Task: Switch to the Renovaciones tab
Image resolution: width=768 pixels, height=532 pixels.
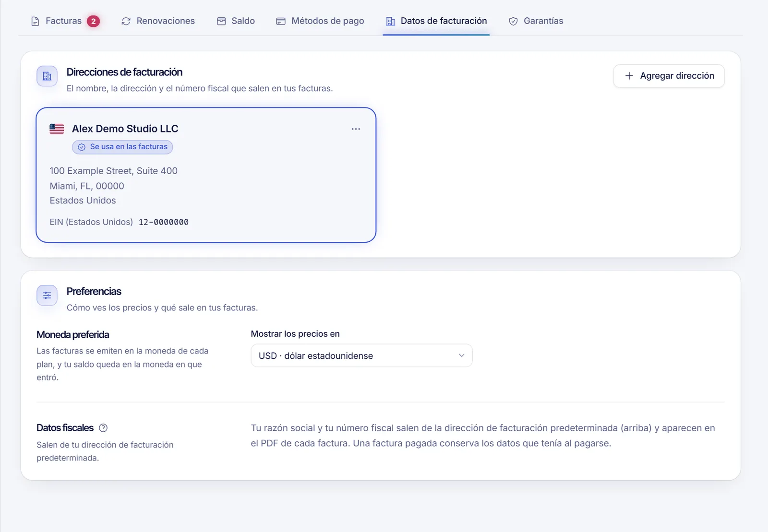Action: pos(158,21)
